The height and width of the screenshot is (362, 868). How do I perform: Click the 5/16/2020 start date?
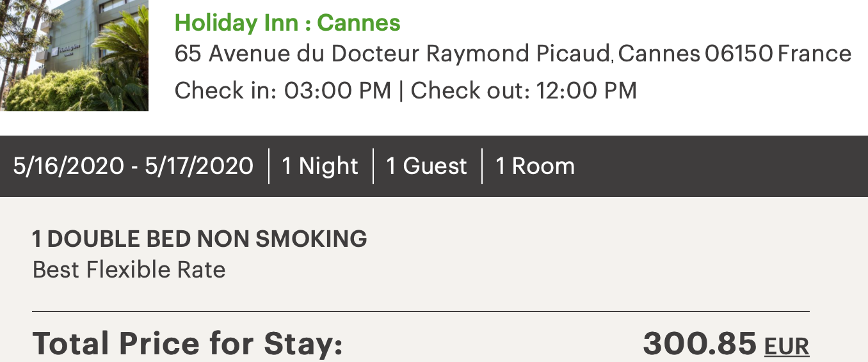coord(68,166)
